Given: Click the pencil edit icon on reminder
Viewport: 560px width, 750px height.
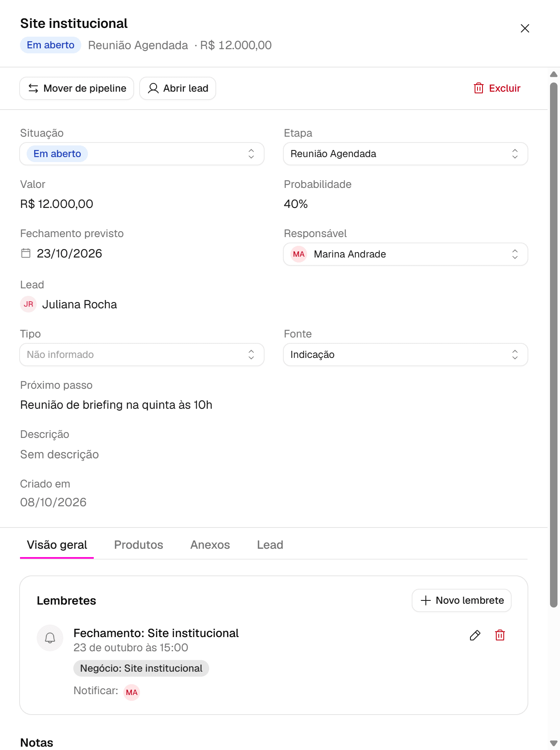Looking at the screenshot, I should click(x=475, y=635).
